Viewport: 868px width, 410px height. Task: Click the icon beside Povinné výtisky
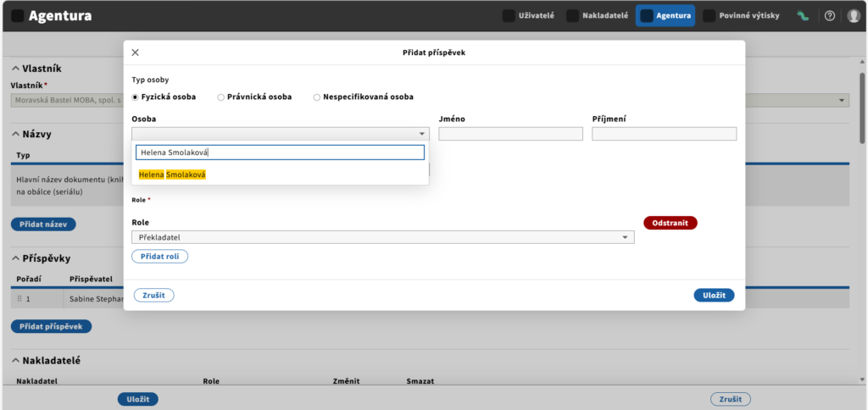pos(709,16)
